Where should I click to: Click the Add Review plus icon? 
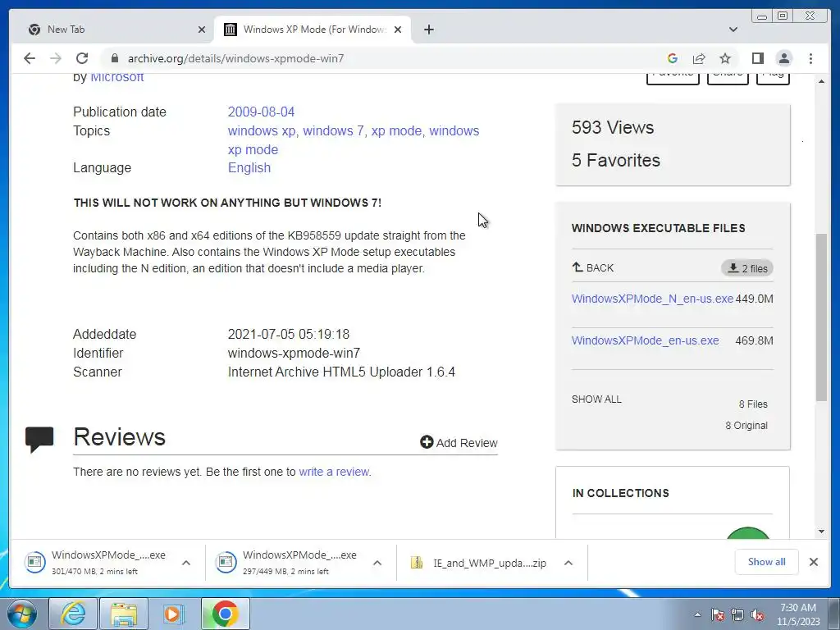click(427, 442)
